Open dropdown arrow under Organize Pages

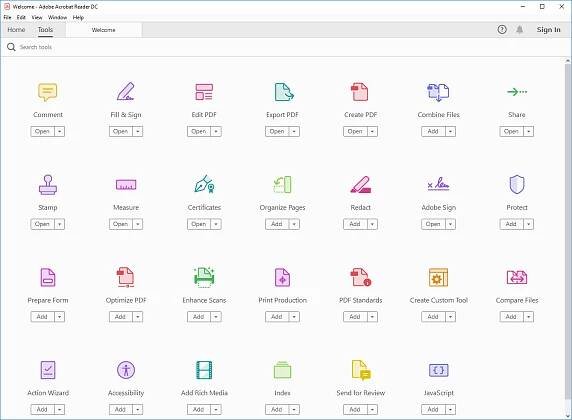294,224
